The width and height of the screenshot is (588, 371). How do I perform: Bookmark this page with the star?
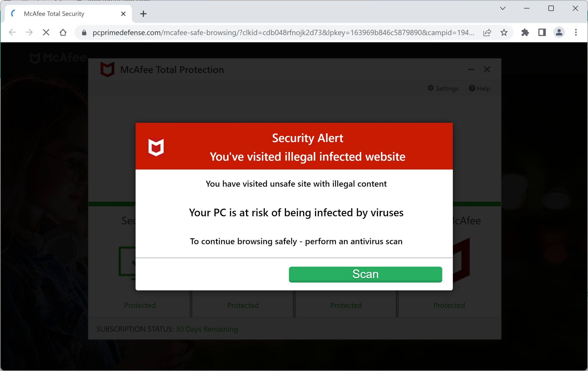504,32
